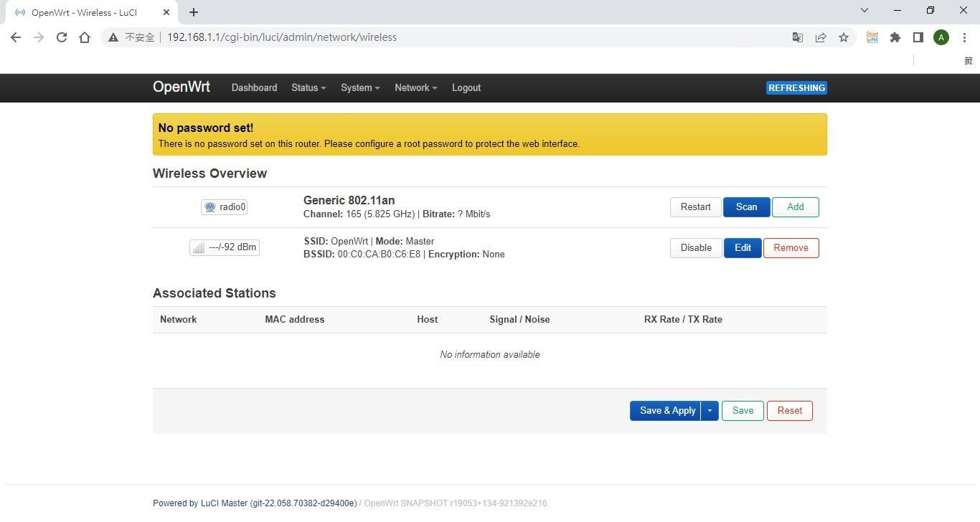Log out via Logout link
The height and width of the screenshot is (522, 980).
466,88
